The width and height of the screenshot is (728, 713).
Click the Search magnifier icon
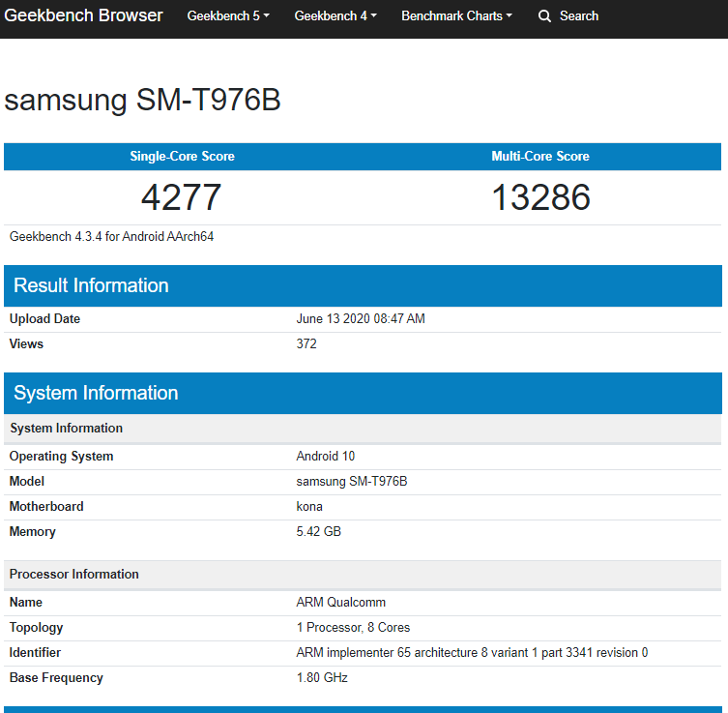coord(544,16)
